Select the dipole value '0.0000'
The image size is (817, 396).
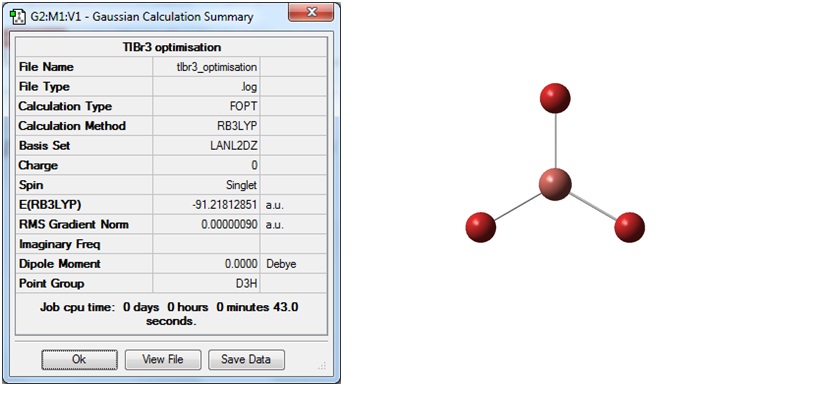(x=241, y=264)
